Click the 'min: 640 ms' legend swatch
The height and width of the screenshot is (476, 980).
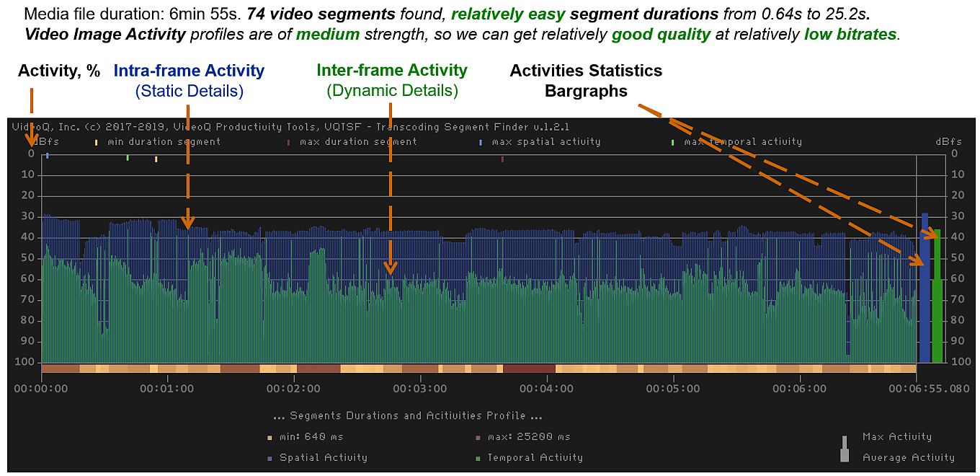[x=270, y=437]
